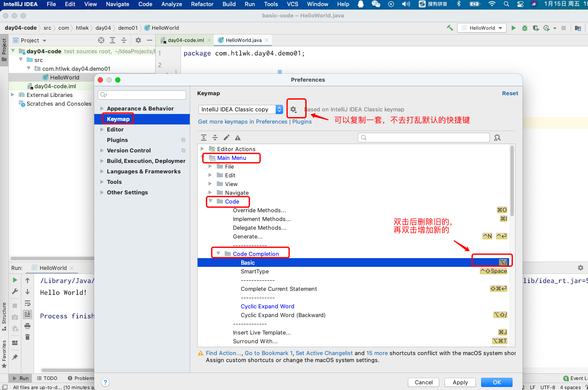Start debugging with the green bug icon
This screenshot has width=588, height=390.
[525, 28]
